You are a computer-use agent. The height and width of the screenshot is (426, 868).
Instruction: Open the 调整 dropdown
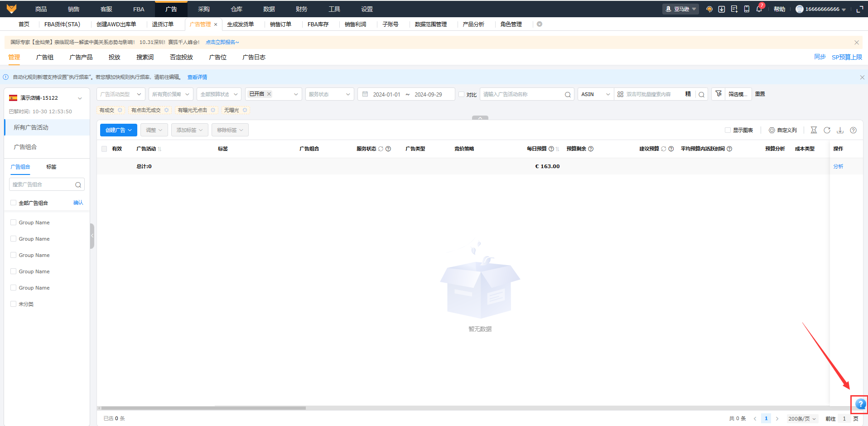(154, 130)
